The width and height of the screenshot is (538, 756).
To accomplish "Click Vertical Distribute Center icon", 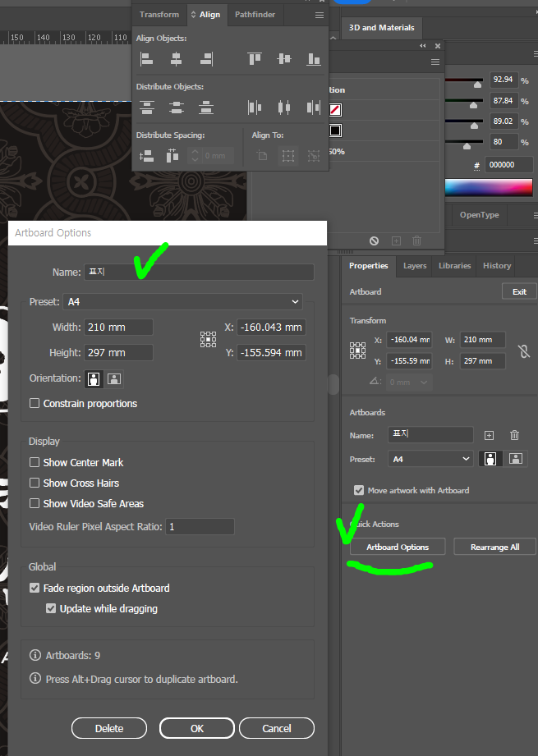I will pyautogui.click(x=176, y=107).
